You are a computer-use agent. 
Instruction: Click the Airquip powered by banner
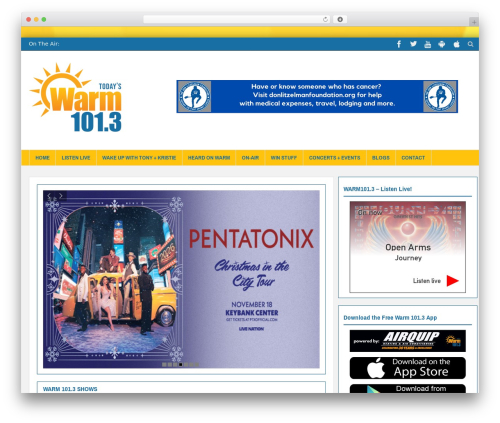(408, 341)
